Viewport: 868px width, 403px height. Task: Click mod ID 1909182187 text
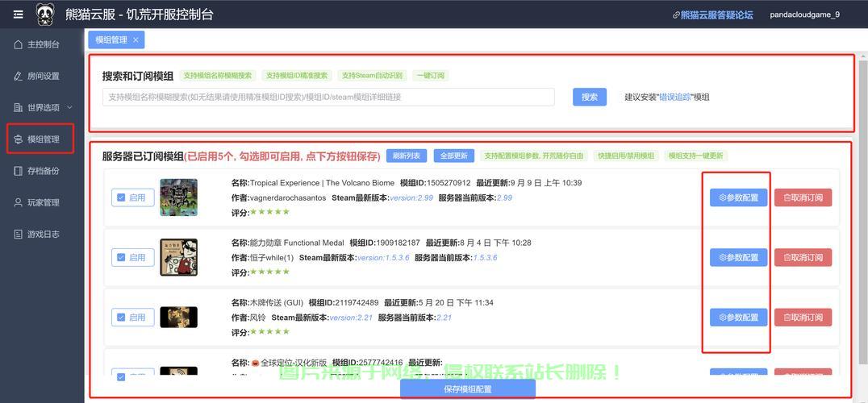tap(399, 243)
